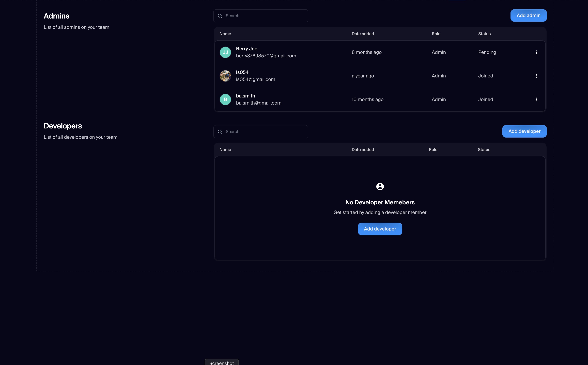The height and width of the screenshot is (365, 588).
Task: Click the magnifier icon in Admins search
Action: (x=220, y=16)
